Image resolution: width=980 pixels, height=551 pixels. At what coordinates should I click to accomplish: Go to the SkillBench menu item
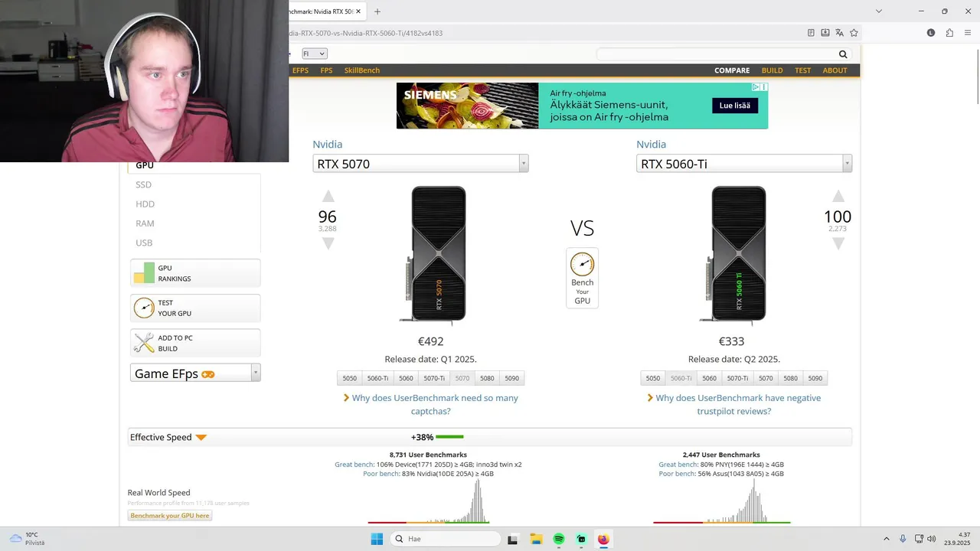pos(361,70)
